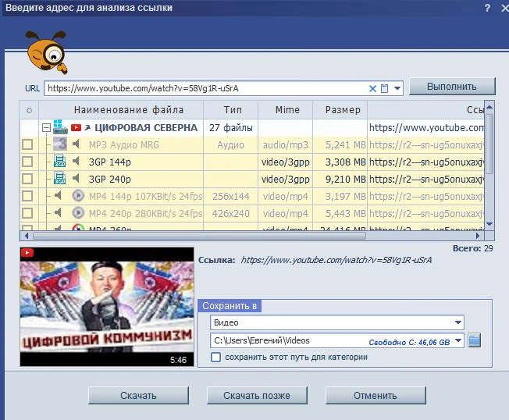Select the 426x240 resolution cell
Screen dimensions: 509x420
[x=231, y=214]
